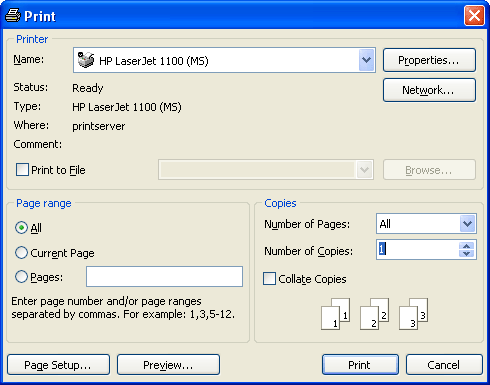490x385 pixels.
Task: Cancel the Print dialog
Action: click(x=444, y=365)
